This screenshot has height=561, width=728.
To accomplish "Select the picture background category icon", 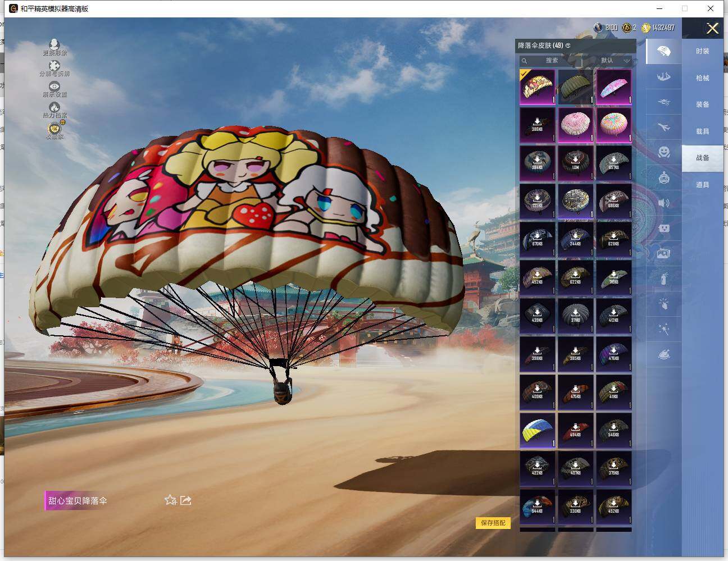I will click(663, 254).
